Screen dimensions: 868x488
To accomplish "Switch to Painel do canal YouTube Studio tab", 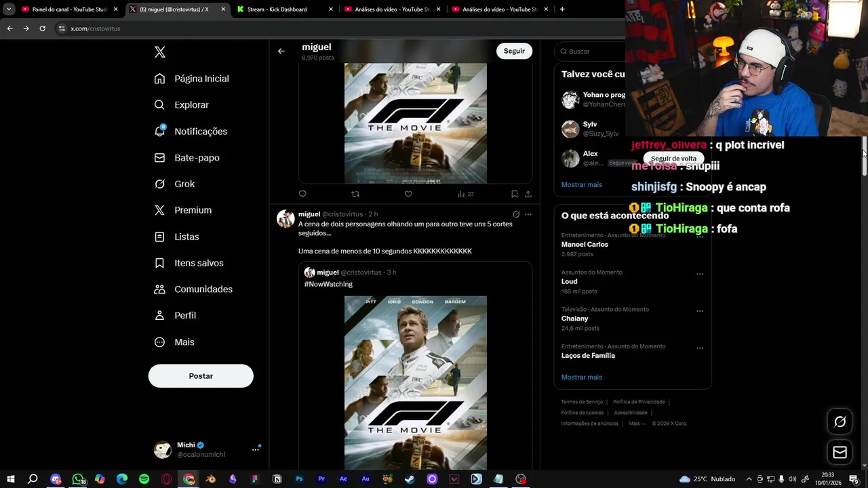I will pos(70,9).
